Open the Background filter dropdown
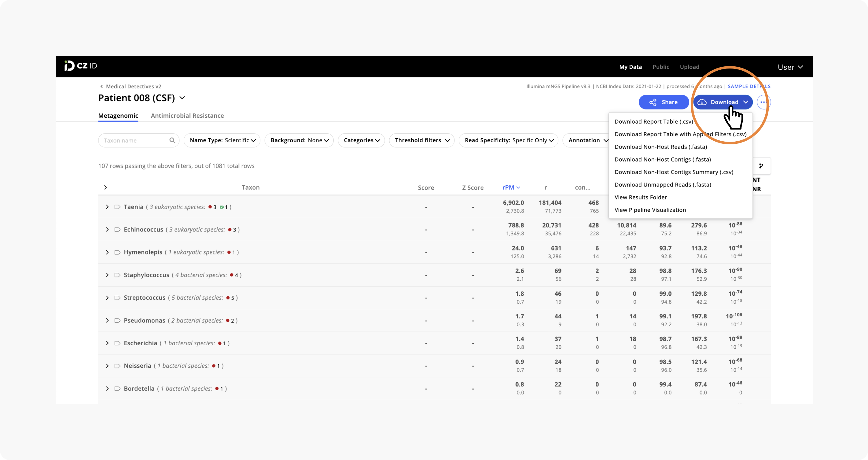The height and width of the screenshot is (460, 868). (x=299, y=140)
